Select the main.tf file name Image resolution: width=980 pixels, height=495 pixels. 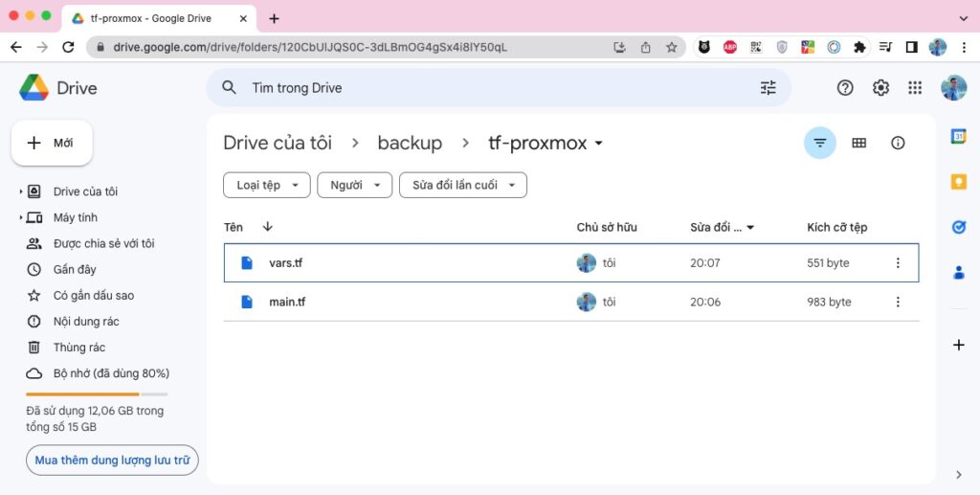click(287, 302)
